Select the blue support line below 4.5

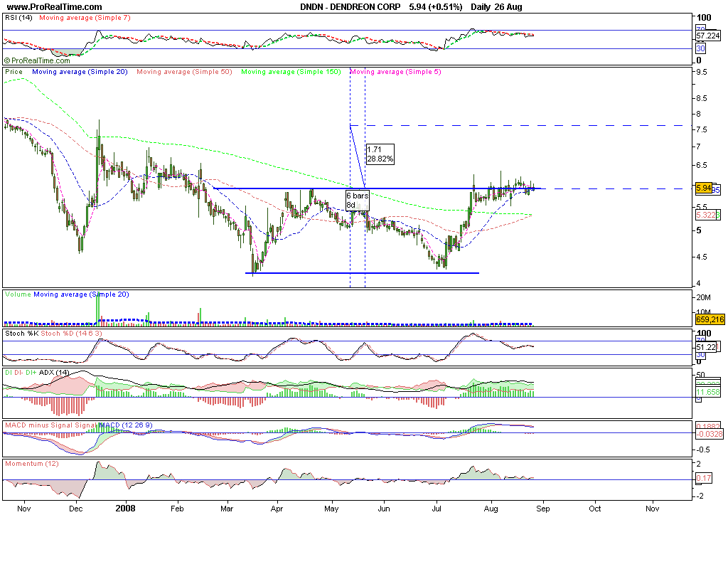pos(362,273)
